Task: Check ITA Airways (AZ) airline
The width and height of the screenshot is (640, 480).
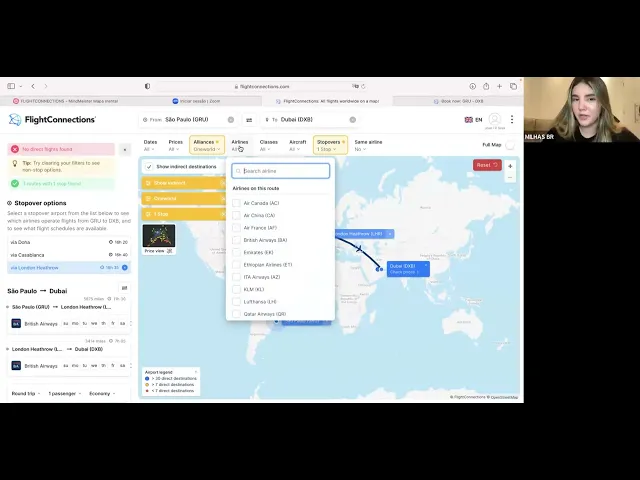Action: click(x=236, y=277)
